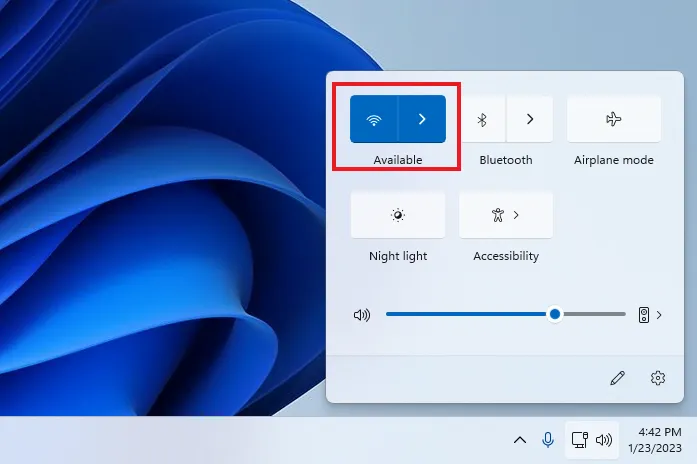The width and height of the screenshot is (697, 464).
Task: Edit quick settings with the pencil icon
Action: [x=617, y=378]
